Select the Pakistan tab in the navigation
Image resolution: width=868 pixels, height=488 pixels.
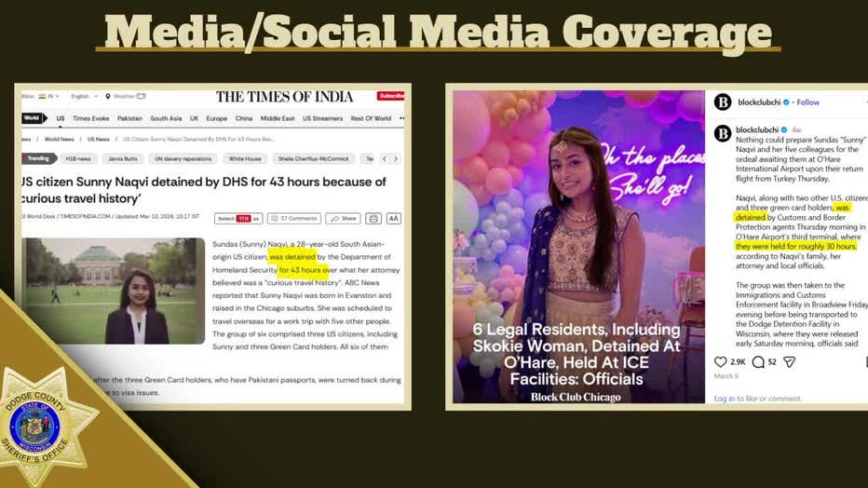[x=129, y=118]
